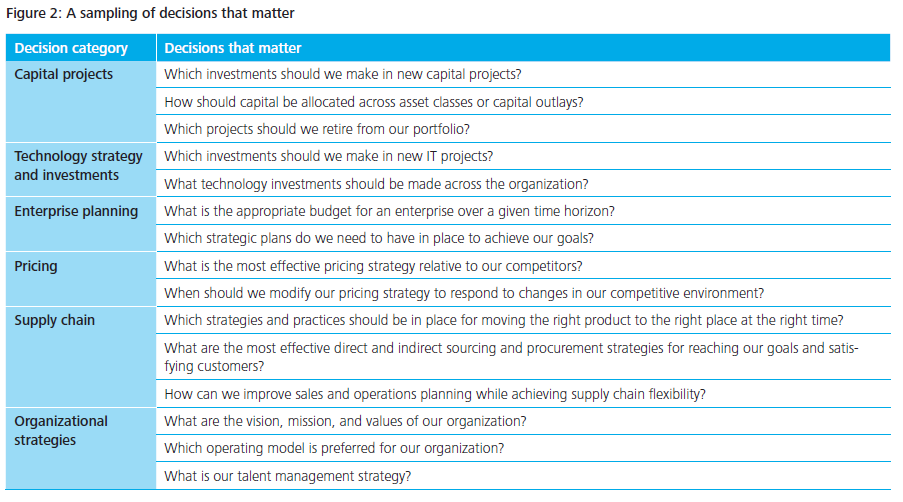Select the 'Decisions that matter' column header
The width and height of the screenshot is (903, 502).
pyautogui.click(x=233, y=48)
